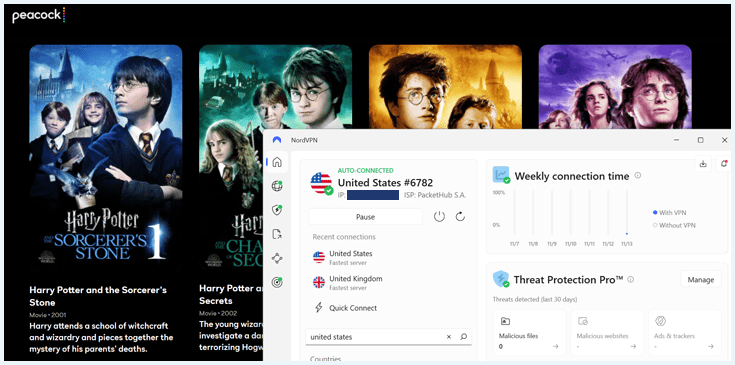Image resolution: width=735 pixels, height=365 pixels.
Task: Open the notifications bell icon
Action: click(x=723, y=164)
